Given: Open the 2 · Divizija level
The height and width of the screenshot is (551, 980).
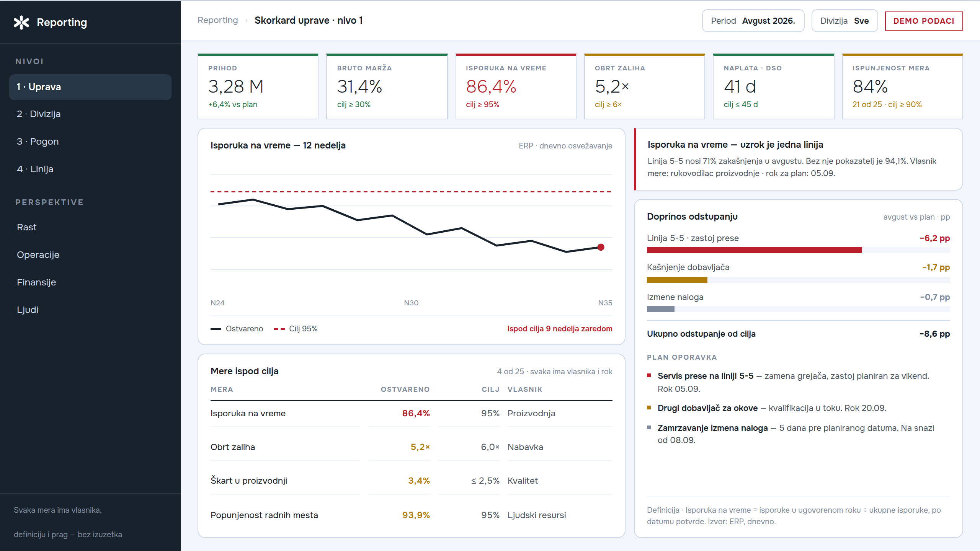Looking at the screenshot, I should [90, 114].
